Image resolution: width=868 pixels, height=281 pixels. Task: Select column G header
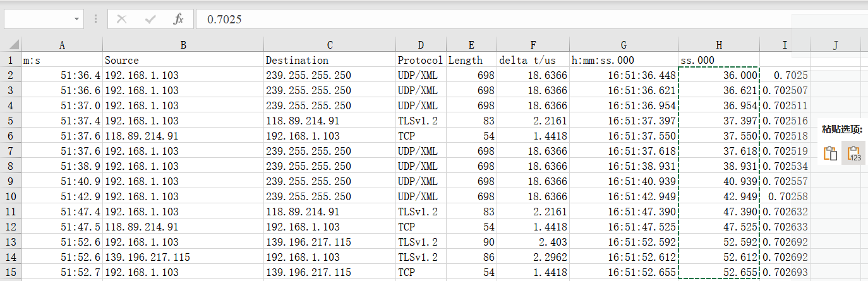624,45
